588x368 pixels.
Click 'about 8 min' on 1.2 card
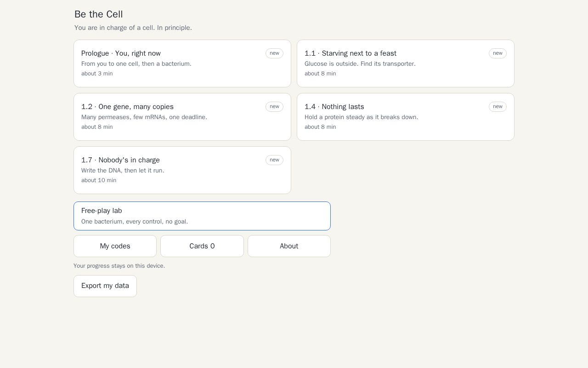97,127
